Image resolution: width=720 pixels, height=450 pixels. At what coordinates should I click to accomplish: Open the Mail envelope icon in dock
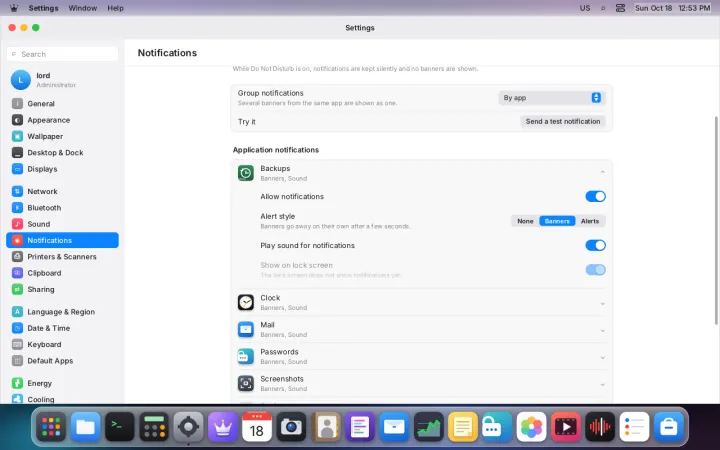pyautogui.click(x=394, y=427)
